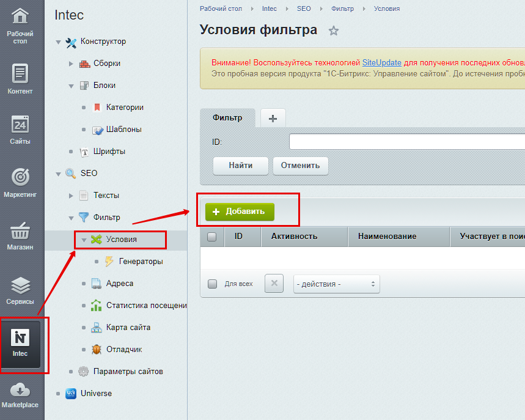Collapse the SEO tree node
The width and height of the screenshot is (525, 420).
click(x=58, y=174)
